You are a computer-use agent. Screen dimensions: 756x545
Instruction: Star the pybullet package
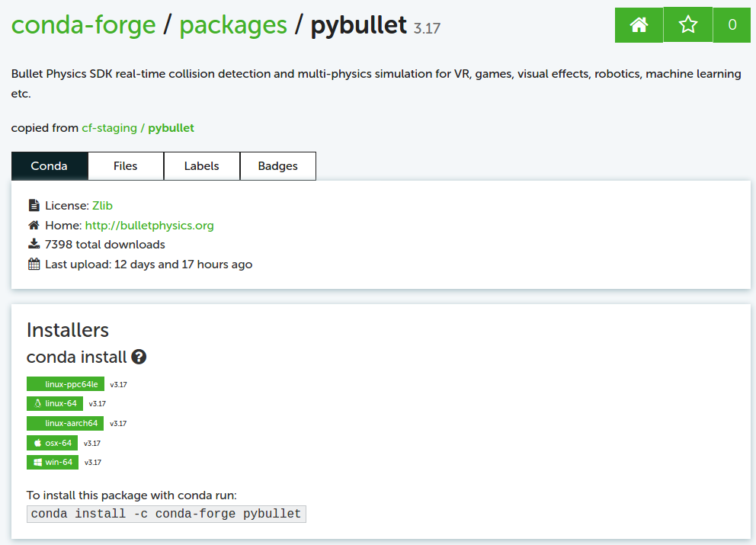tap(687, 24)
